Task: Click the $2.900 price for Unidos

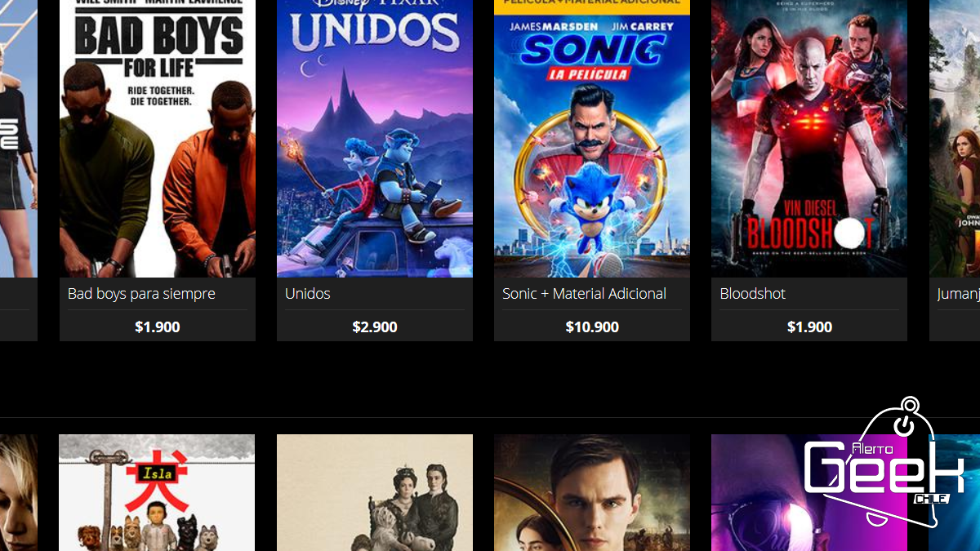Action: click(x=375, y=327)
